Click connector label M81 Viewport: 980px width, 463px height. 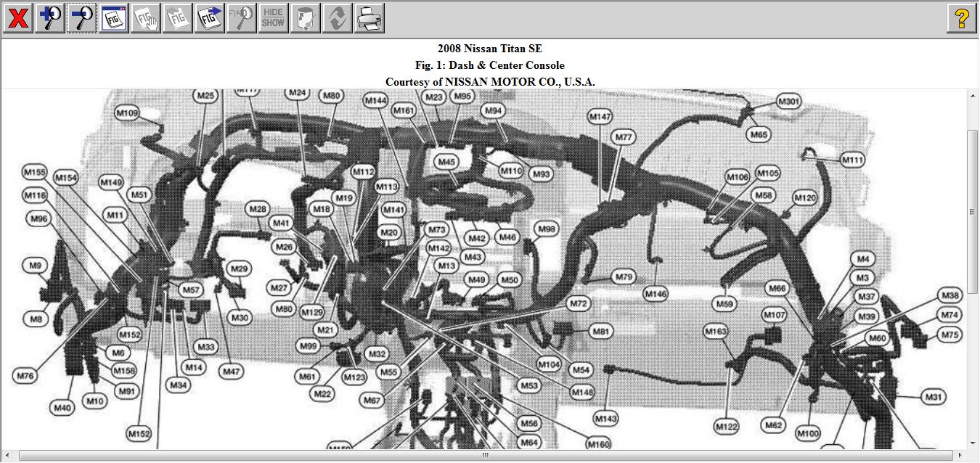point(600,332)
